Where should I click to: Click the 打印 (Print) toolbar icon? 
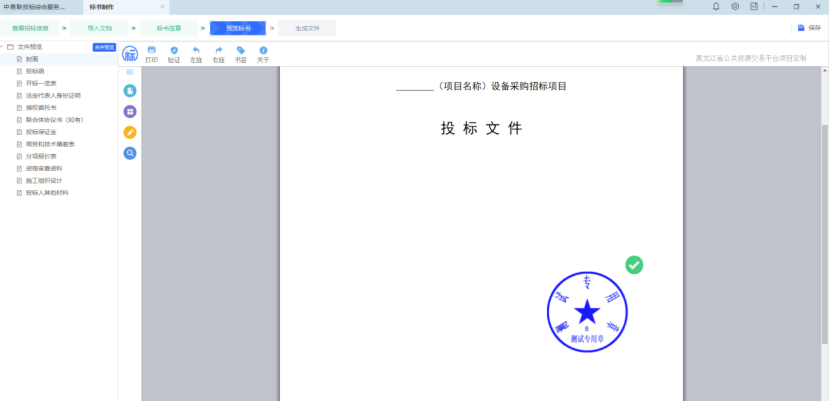151,53
